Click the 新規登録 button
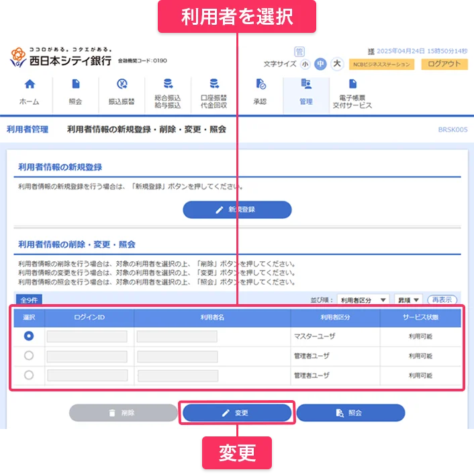Screen dimensions: 474x476 (237, 209)
